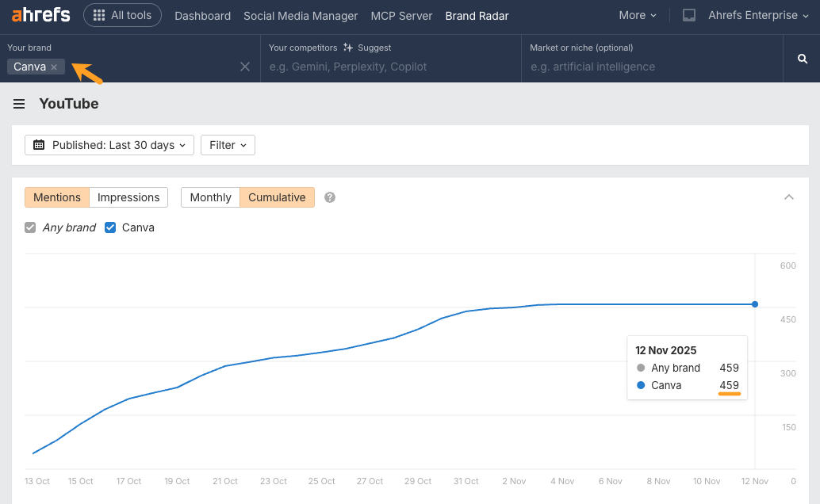Switch the chart to Monthly view
820x504 pixels.
coord(210,197)
